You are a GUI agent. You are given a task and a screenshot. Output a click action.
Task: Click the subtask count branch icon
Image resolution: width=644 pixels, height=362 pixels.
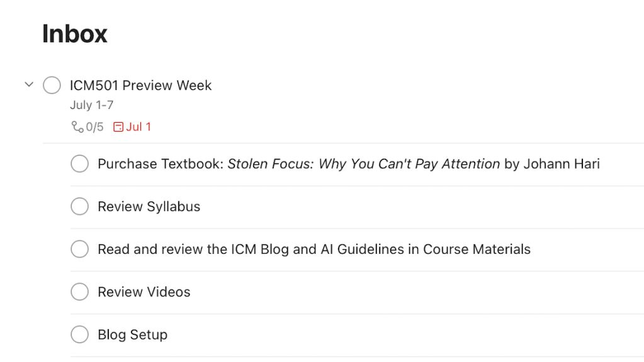77,127
